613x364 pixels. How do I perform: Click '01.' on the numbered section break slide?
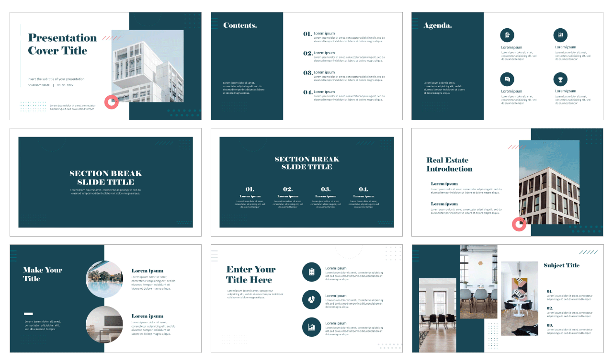pos(250,189)
